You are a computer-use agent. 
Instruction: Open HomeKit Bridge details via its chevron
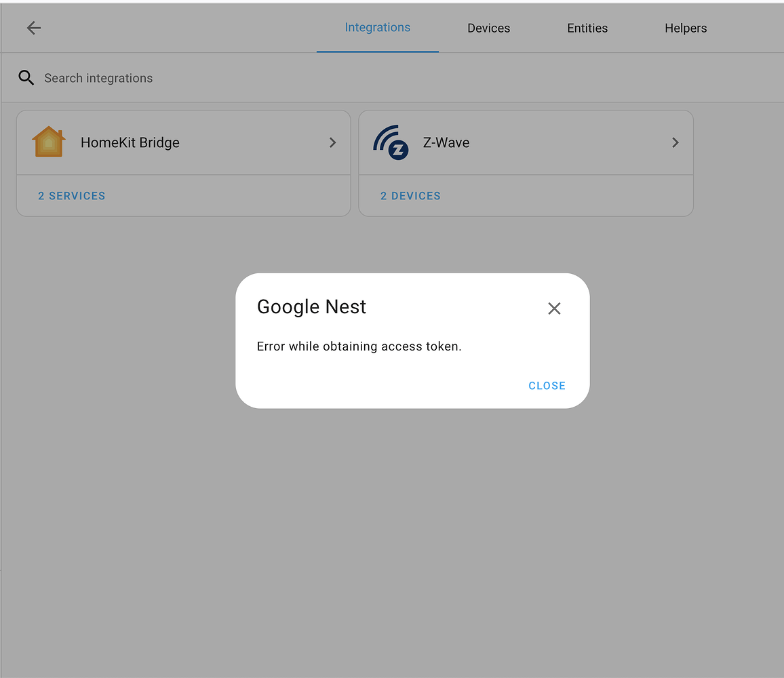332,142
